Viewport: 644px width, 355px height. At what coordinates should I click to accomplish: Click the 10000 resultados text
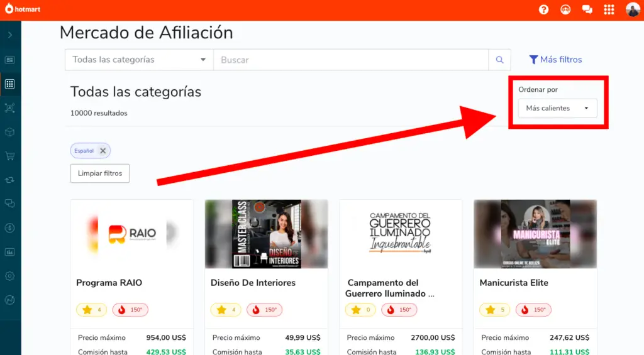(x=99, y=113)
